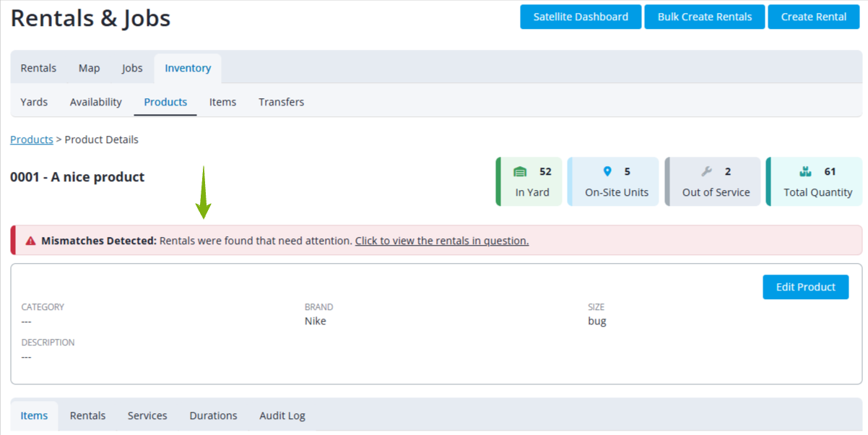Click the product title 0001 - A nice product

[x=77, y=177]
